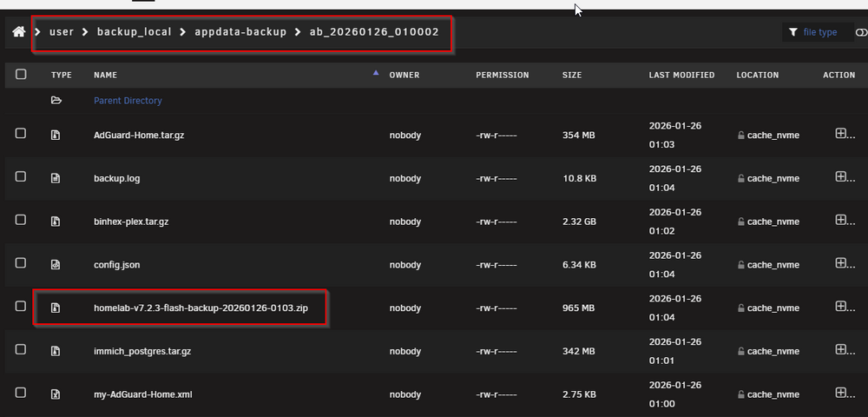Image resolution: width=868 pixels, height=417 pixels.
Task: Open action menu for config.json
Action: (x=845, y=263)
